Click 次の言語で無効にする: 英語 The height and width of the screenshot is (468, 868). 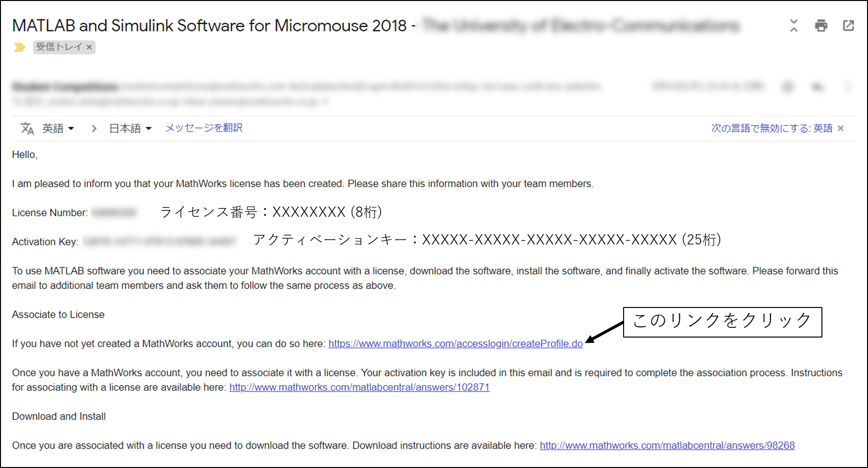point(772,128)
